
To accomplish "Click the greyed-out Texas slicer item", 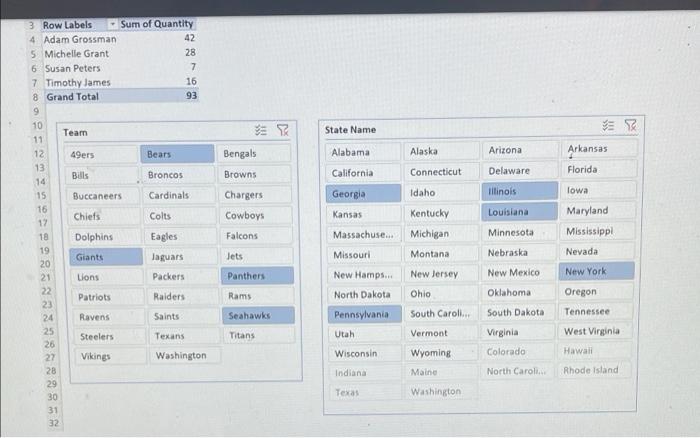I will click(366, 392).
